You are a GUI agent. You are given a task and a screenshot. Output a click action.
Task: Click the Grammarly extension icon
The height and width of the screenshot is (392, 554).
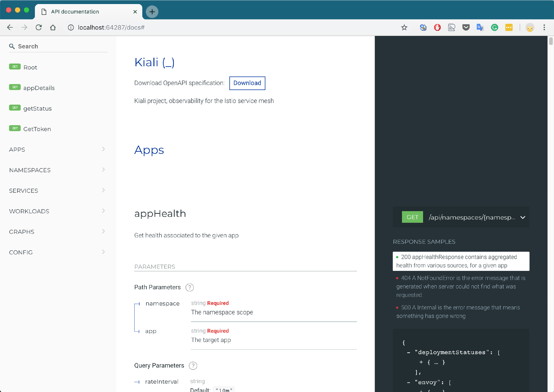tap(494, 28)
